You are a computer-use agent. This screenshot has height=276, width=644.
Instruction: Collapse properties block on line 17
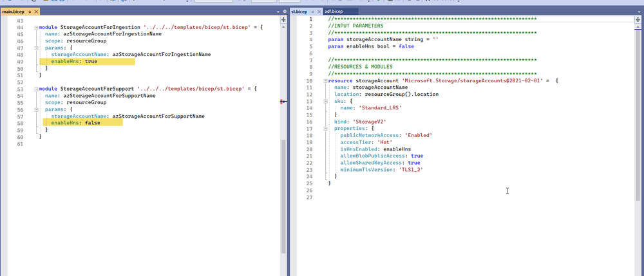click(x=324, y=128)
